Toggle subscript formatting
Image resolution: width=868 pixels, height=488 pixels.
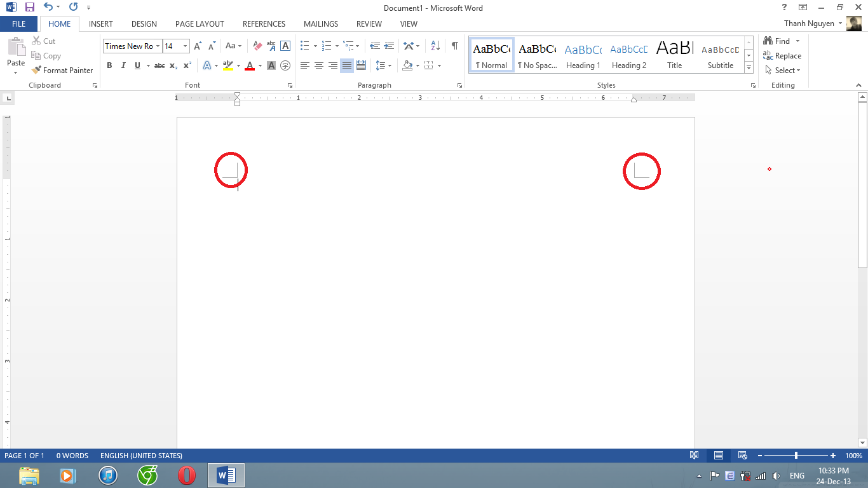(173, 65)
